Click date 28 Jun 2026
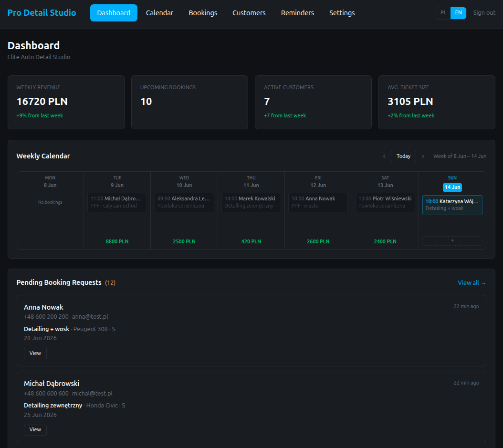This screenshot has width=503, height=448. coord(40,338)
